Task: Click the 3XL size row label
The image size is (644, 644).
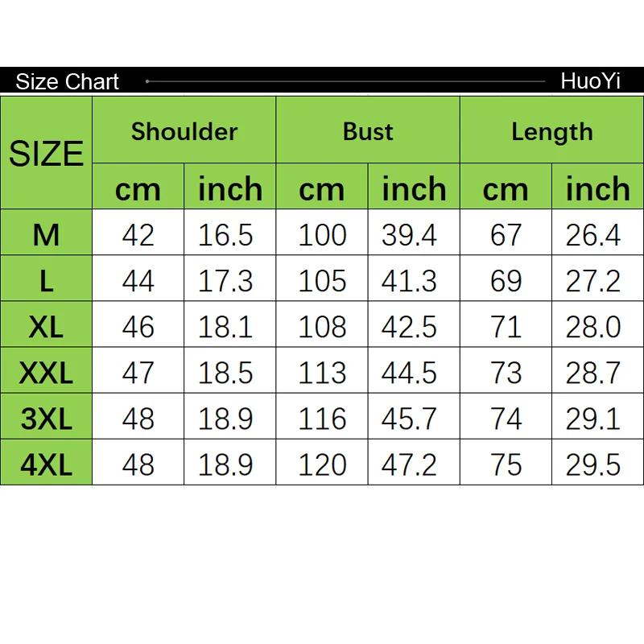Action: (46, 418)
